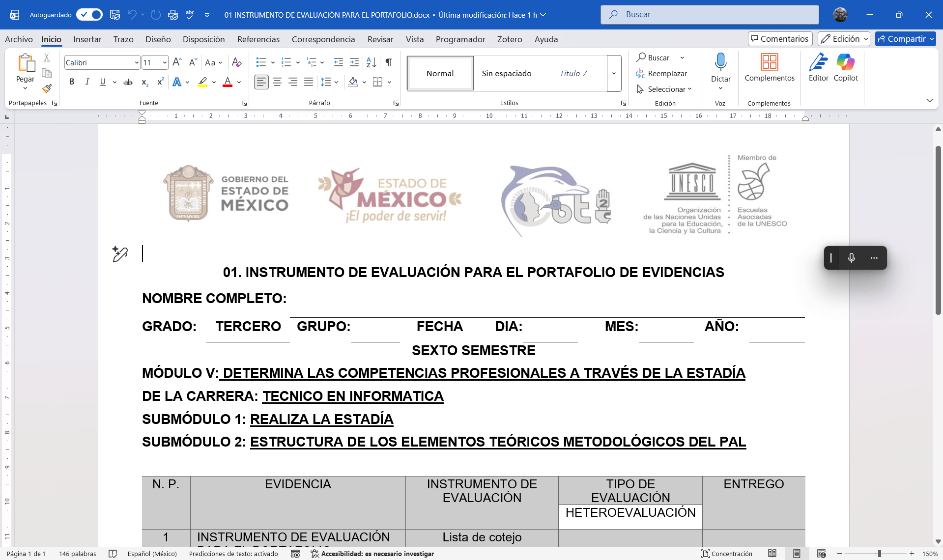This screenshot has height=560, width=943.
Task: Toggle Autoguardado off
Action: coord(89,15)
